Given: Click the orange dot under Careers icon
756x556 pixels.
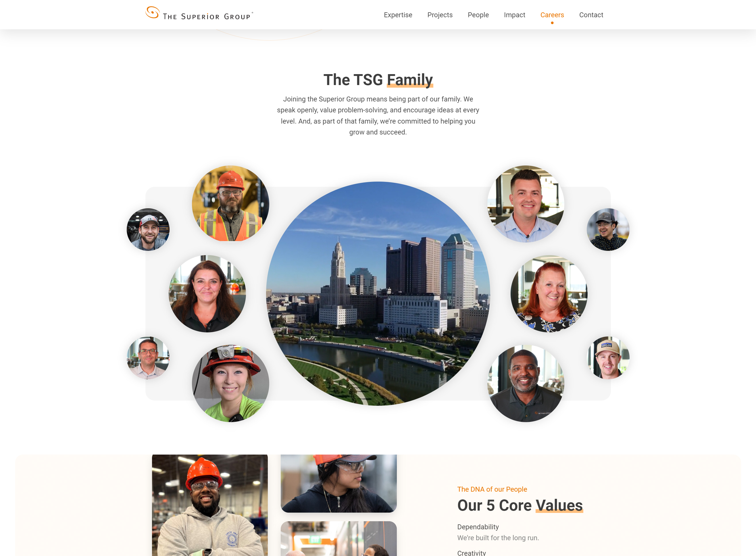Looking at the screenshot, I should pyautogui.click(x=551, y=24).
